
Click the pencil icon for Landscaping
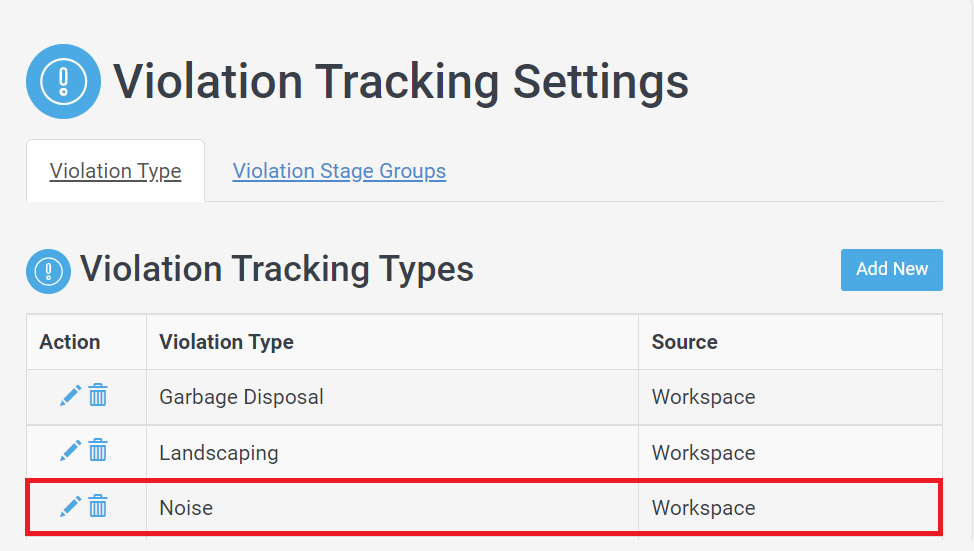70,451
